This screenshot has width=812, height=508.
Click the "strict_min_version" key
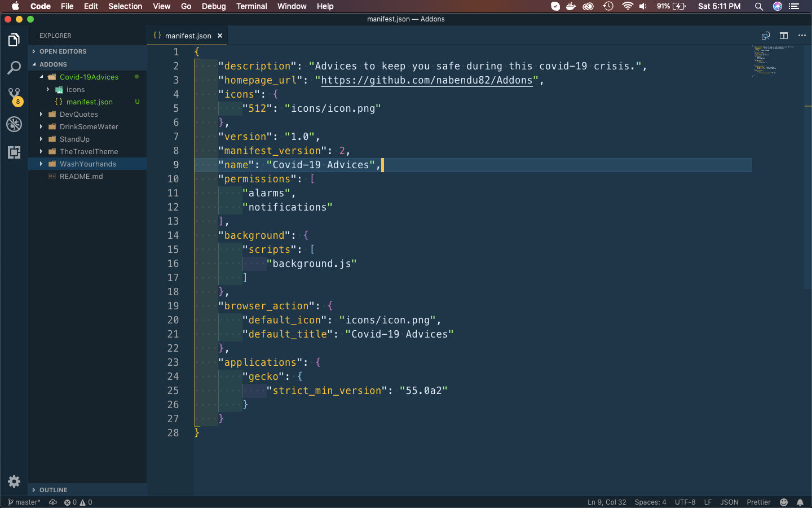327,391
